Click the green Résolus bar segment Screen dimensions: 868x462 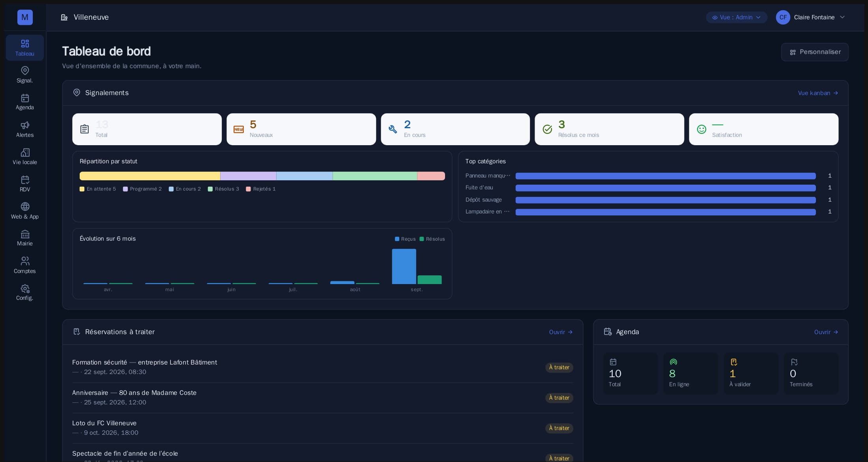click(375, 176)
